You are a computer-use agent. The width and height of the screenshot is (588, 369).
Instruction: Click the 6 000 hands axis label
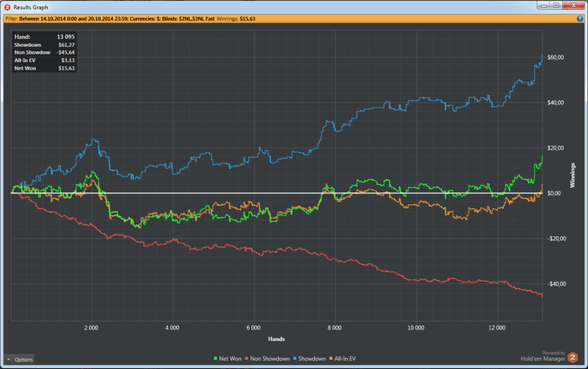254,328
